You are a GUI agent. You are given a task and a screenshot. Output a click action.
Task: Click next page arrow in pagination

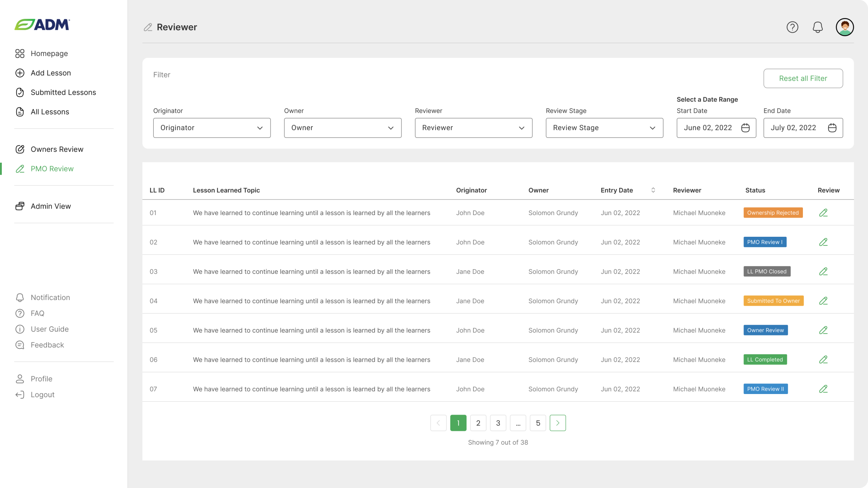tap(557, 423)
